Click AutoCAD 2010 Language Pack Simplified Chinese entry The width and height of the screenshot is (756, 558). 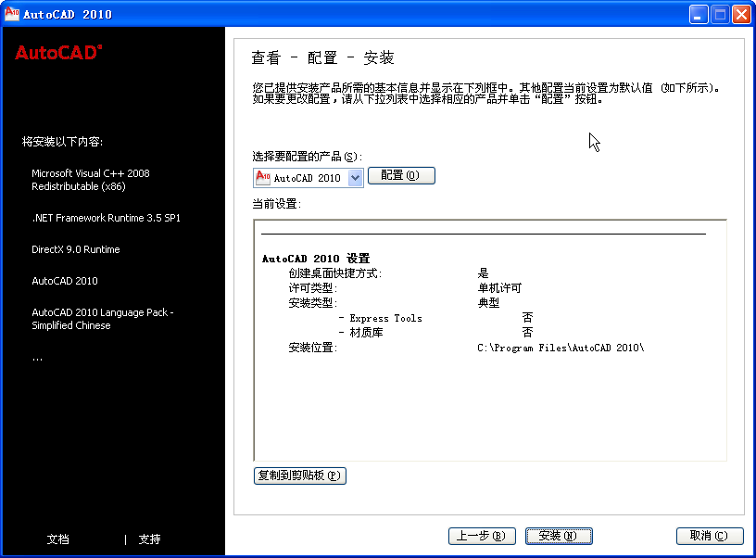[x=103, y=319]
